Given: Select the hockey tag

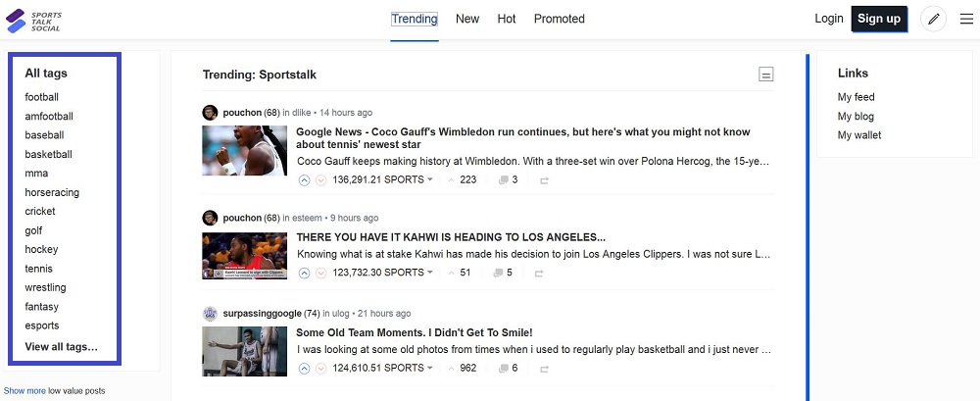Looking at the screenshot, I should 41,250.
